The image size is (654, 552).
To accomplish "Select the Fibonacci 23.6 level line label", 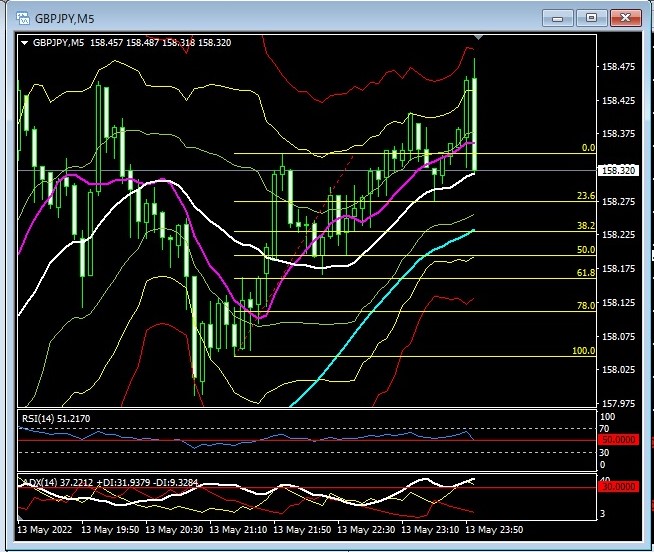I will point(586,196).
